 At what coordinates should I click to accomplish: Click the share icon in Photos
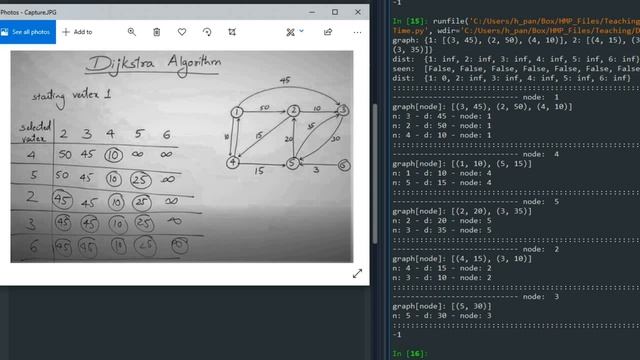pyautogui.click(x=328, y=32)
